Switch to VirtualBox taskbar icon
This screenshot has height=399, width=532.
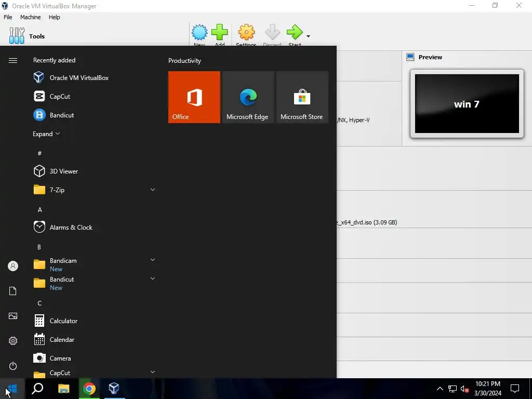(114, 389)
